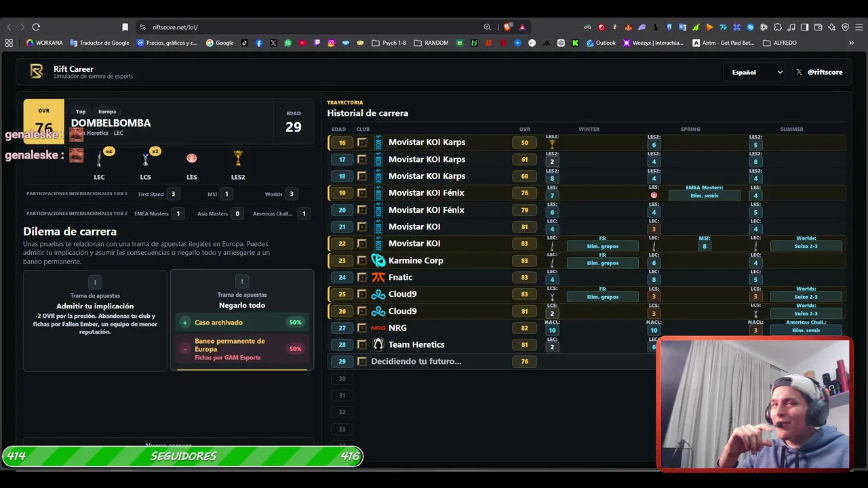Click the Caso archivado 50% outcome
The height and width of the screenshot is (488, 868).
(x=242, y=323)
